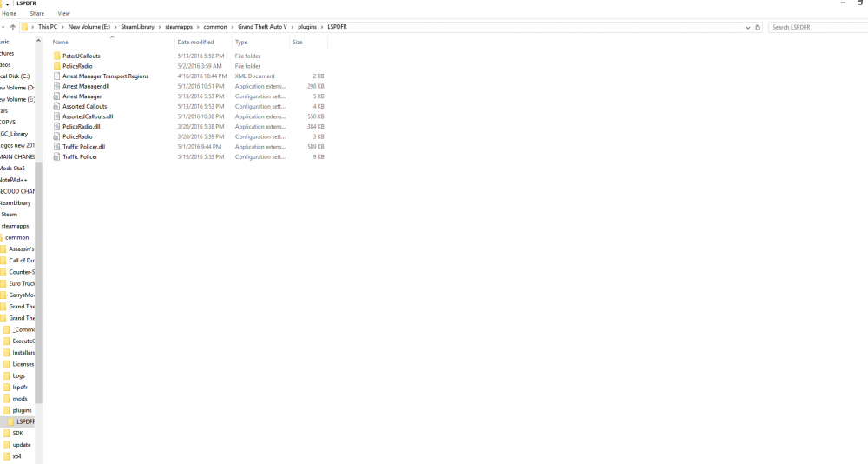
Task: Select the Traffic Policer configuration file icon
Action: coord(56,157)
